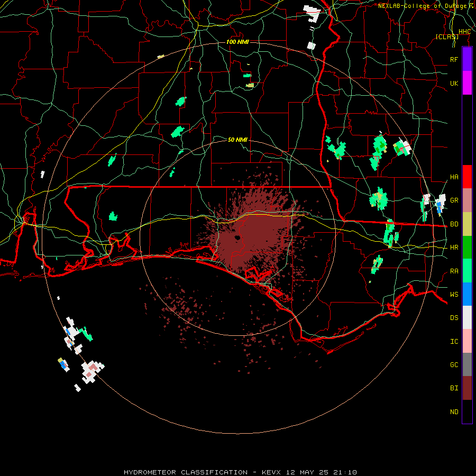Viewport: 476px width, 476px height.
Task: Click the 'GR' legend label
Action: [x=454, y=200]
